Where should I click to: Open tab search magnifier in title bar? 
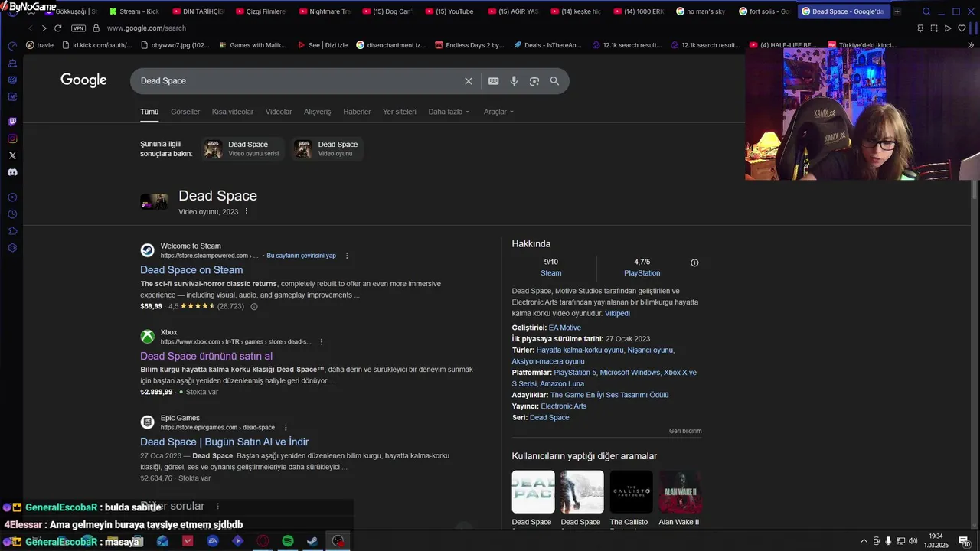click(x=926, y=11)
